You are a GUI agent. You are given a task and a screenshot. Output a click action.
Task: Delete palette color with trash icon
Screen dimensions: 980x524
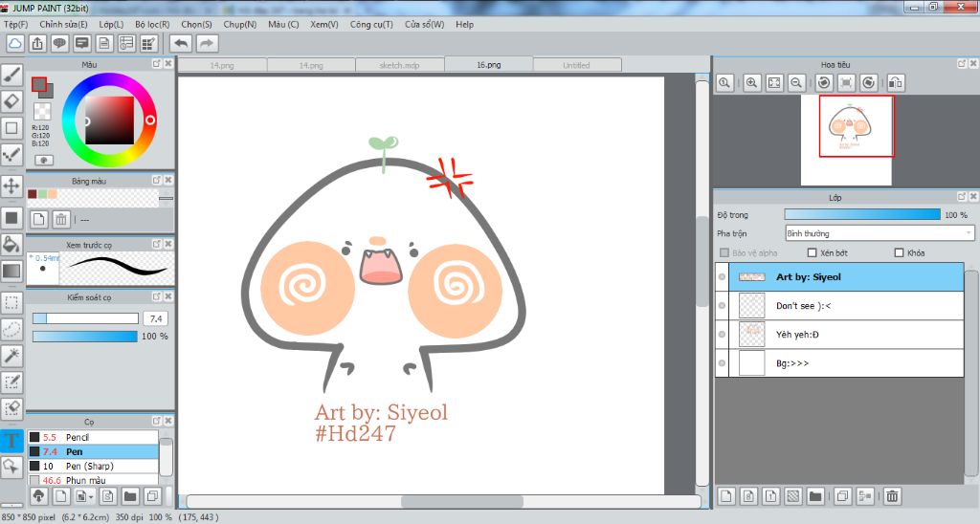(x=60, y=219)
